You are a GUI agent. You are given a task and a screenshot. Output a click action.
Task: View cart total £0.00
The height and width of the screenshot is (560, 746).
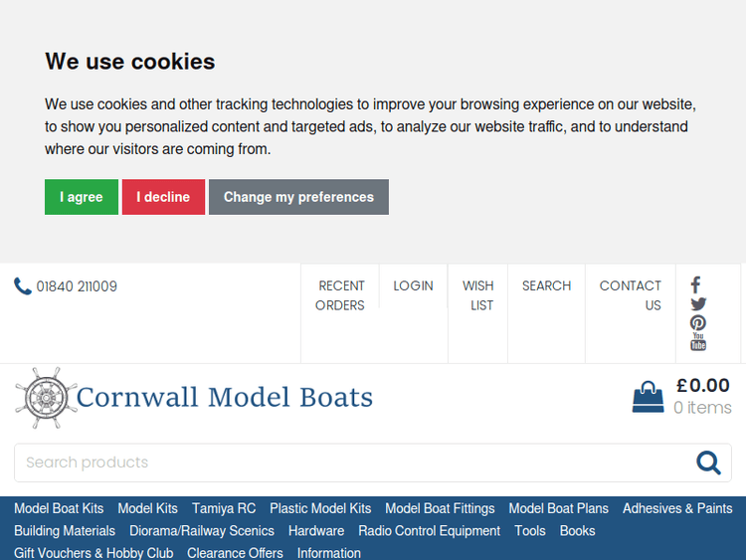coord(702,385)
